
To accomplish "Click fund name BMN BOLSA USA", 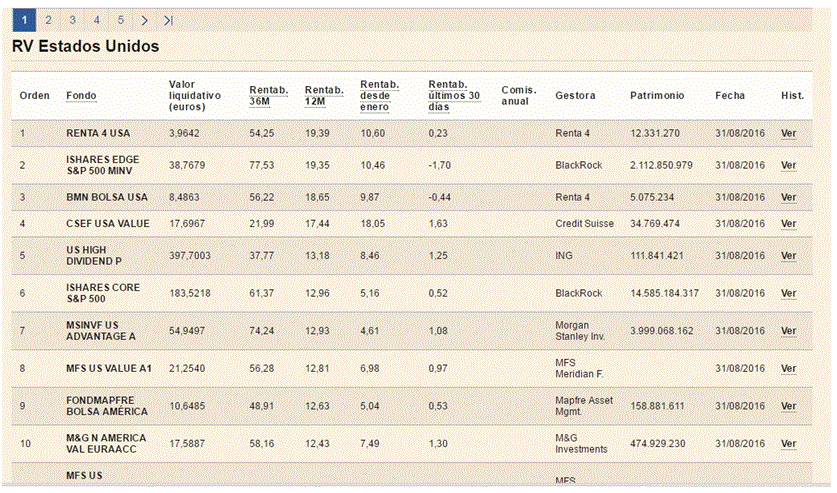I will pyautogui.click(x=107, y=197).
